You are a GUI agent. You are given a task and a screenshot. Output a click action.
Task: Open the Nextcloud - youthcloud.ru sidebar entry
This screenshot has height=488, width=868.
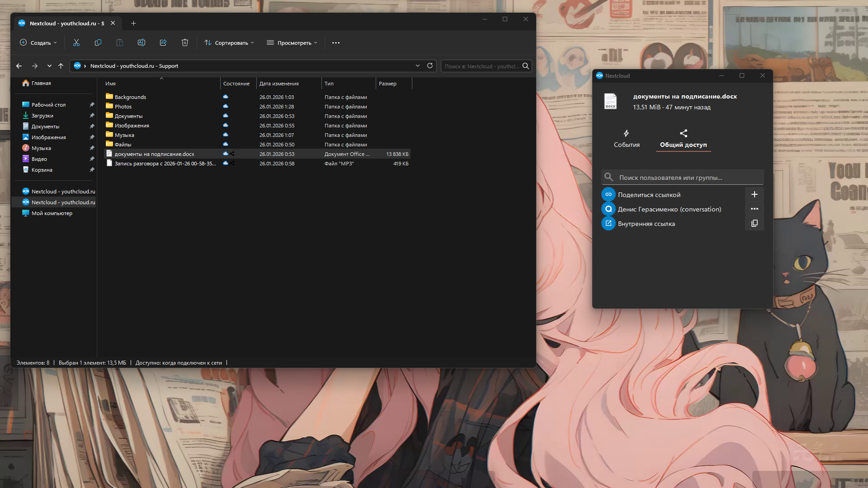click(x=63, y=191)
